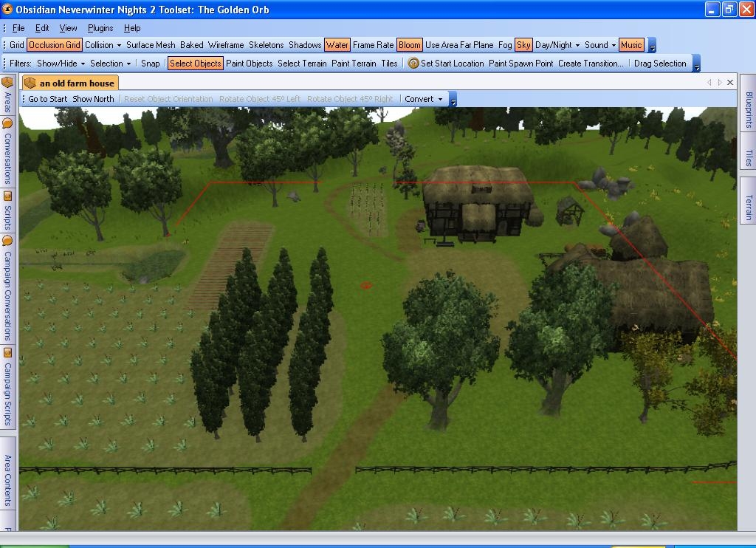This screenshot has width=756, height=548.
Task: Click the Conversations speech bubble icon
Action: (x=7, y=123)
